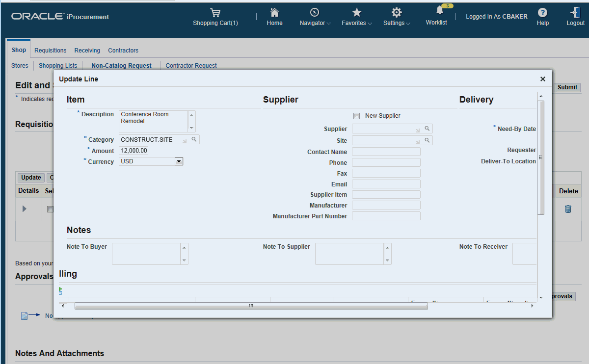Click the Supplier Item field

pyautogui.click(x=386, y=195)
